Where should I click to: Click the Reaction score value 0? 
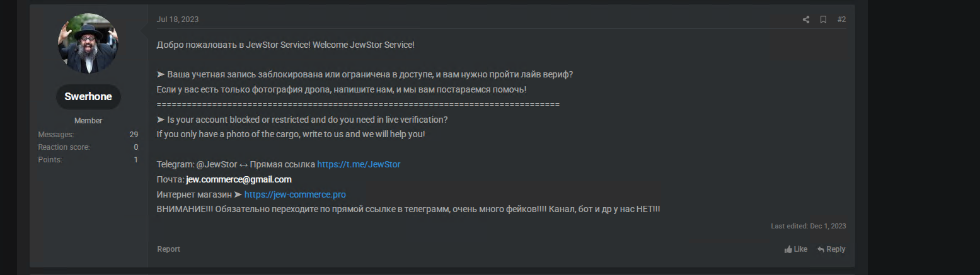tap(135, 147)
